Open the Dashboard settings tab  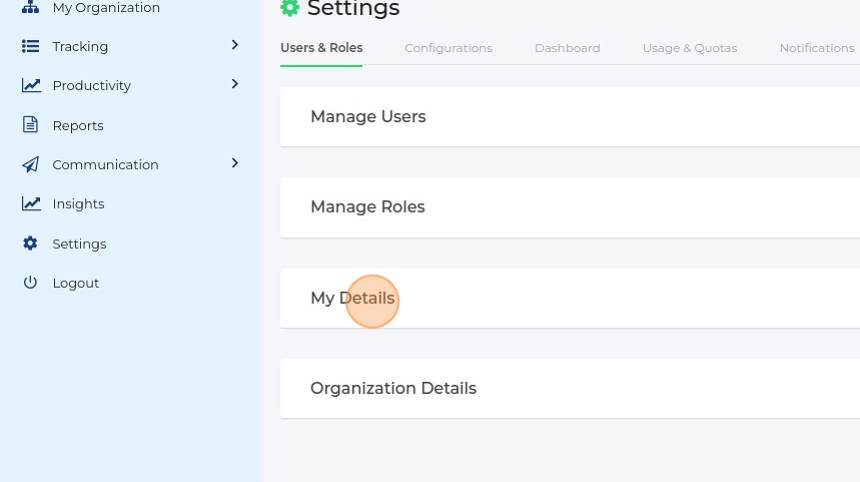tap(567, 48)
